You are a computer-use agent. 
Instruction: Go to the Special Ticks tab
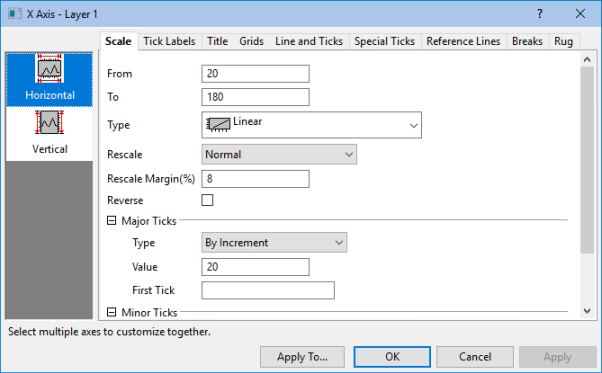384,41
